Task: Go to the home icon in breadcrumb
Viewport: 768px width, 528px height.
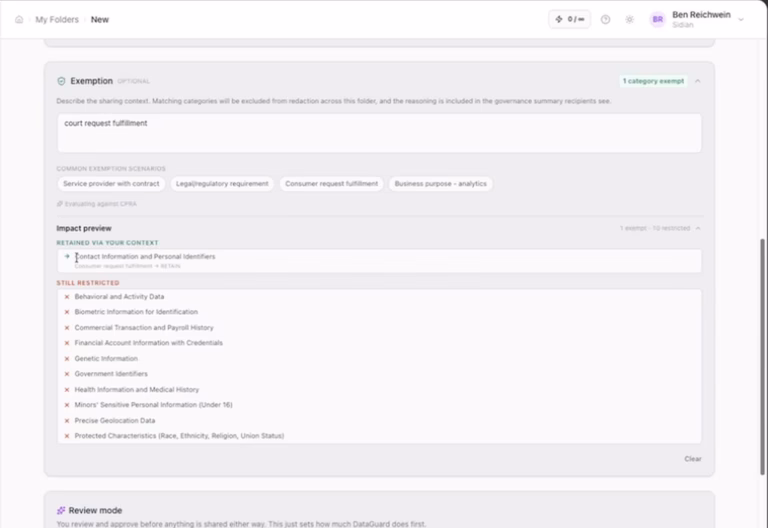Action: 19,20
